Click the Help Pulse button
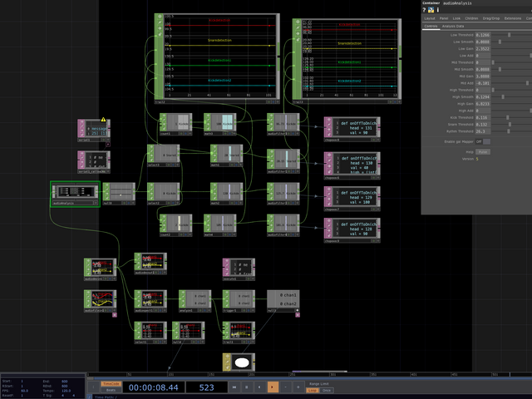Viewport: 532px width, 399px height. [482, 152]
